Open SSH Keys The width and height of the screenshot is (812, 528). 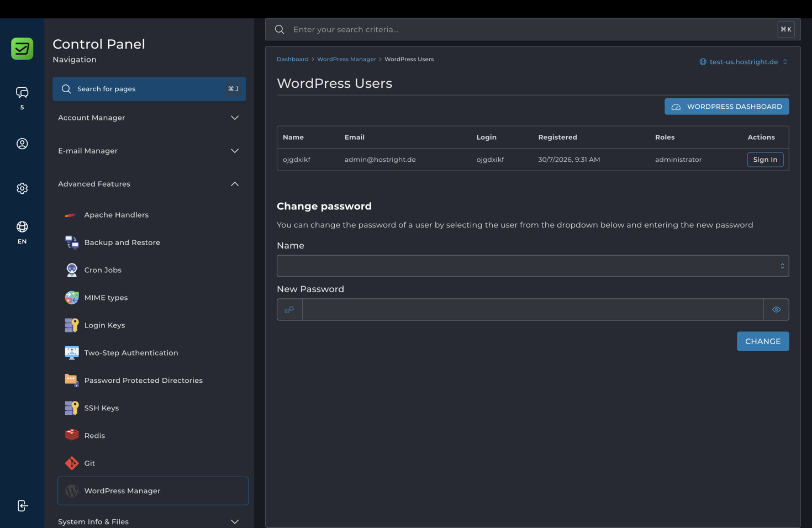click(102, 408)
